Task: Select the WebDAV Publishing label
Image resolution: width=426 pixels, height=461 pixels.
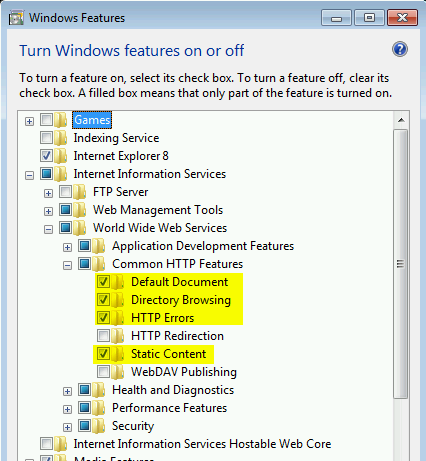Action: click(184, 372)
